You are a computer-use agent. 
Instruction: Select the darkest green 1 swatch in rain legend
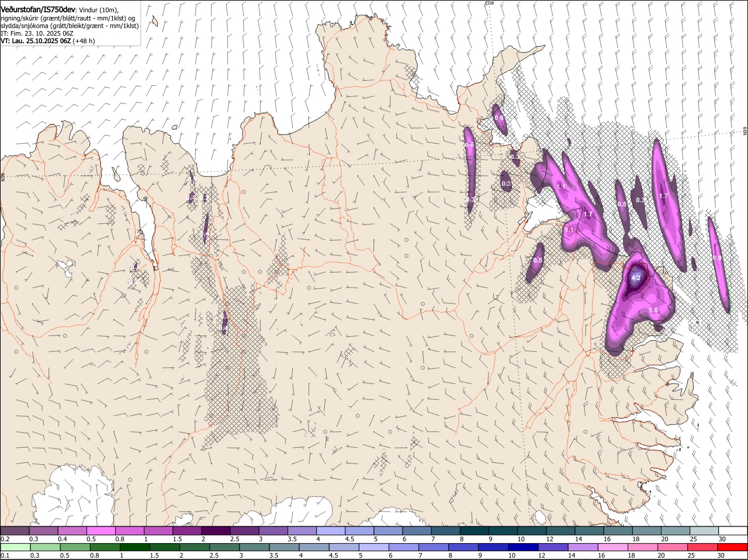point(134,547)
